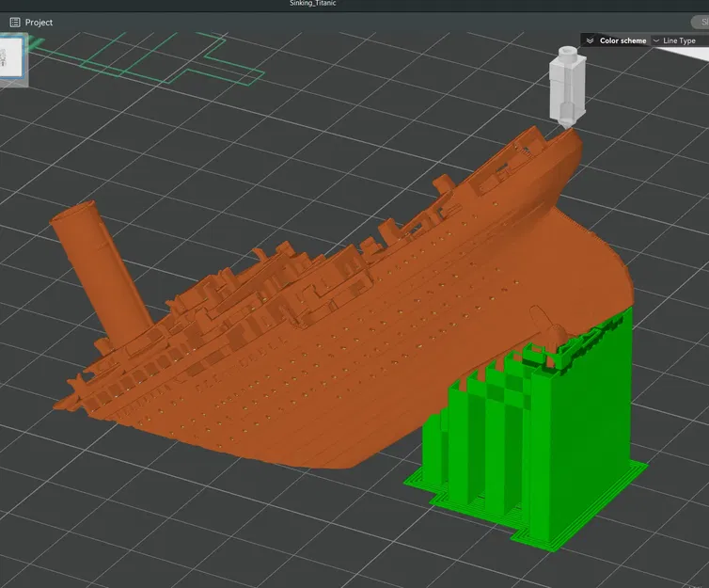Collapse the Color scheme panel chevron
The width and height of the screenshot is (709, 588).
(590, 40)
